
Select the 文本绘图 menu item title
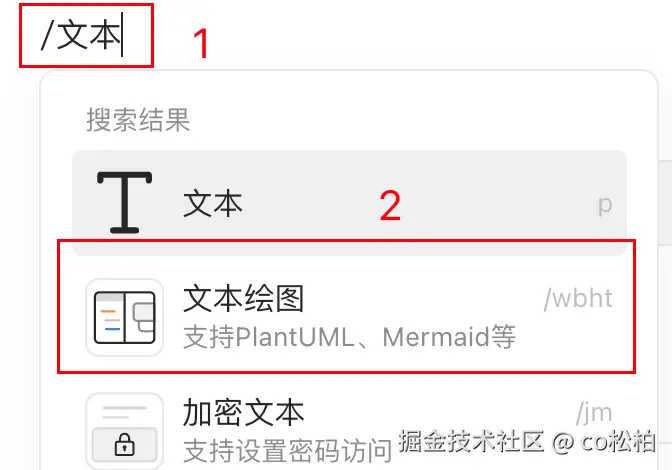(x=243, y=299)
